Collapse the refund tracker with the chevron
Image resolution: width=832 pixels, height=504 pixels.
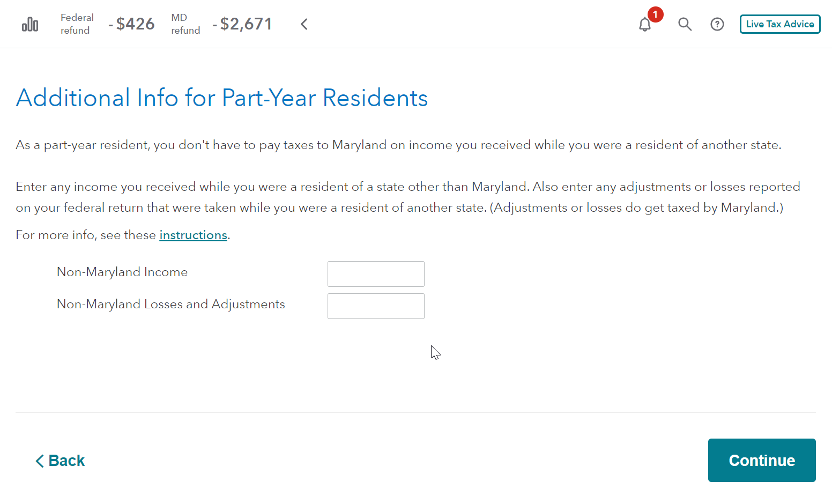tap(304, 24)
